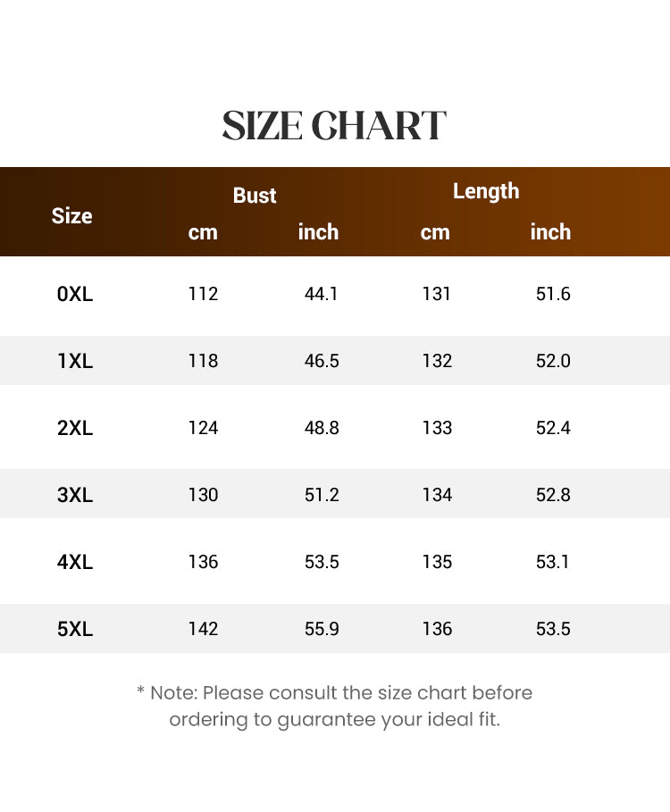The width and height of the screenshot is (670, 812).
Task: Click the Bust cm sub-header
Action: tap(203, 232)
